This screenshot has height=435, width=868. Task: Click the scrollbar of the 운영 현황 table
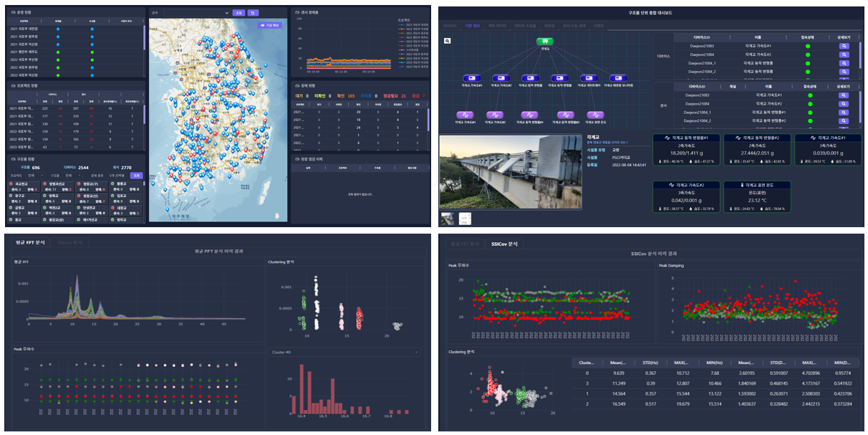pos(145,37)
